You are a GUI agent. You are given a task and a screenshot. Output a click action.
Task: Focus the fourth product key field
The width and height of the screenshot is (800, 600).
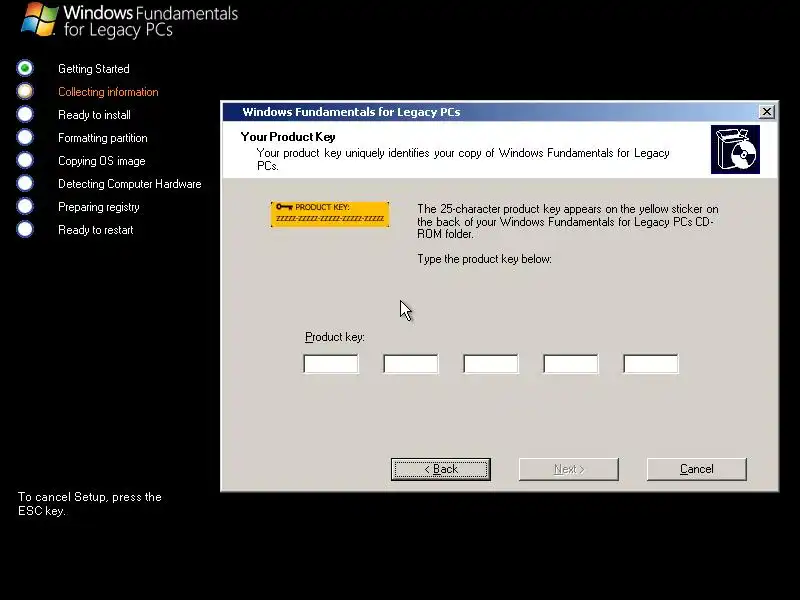(x=571, y=364)
